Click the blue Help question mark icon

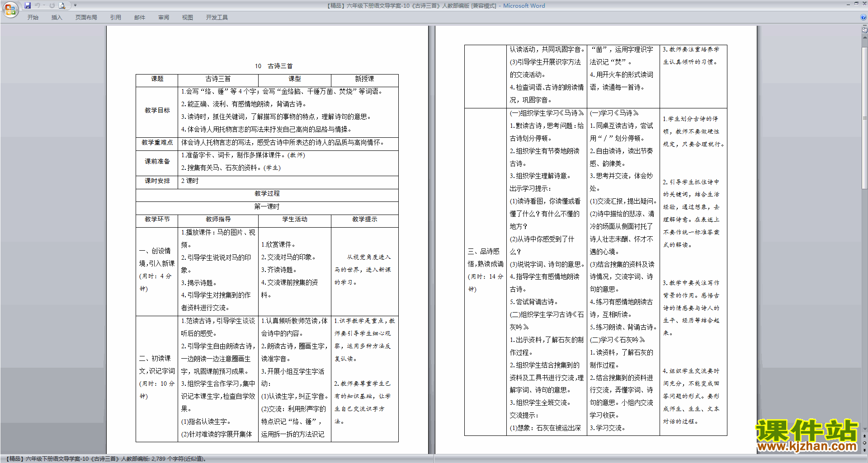pyautogui.click(x=863, y=17)
